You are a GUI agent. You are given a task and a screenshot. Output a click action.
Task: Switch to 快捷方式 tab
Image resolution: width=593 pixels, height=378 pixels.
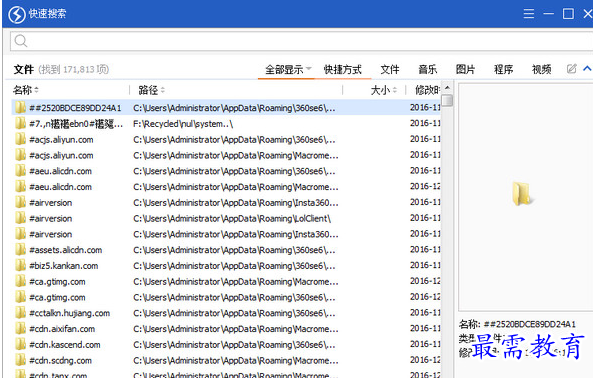343,69
